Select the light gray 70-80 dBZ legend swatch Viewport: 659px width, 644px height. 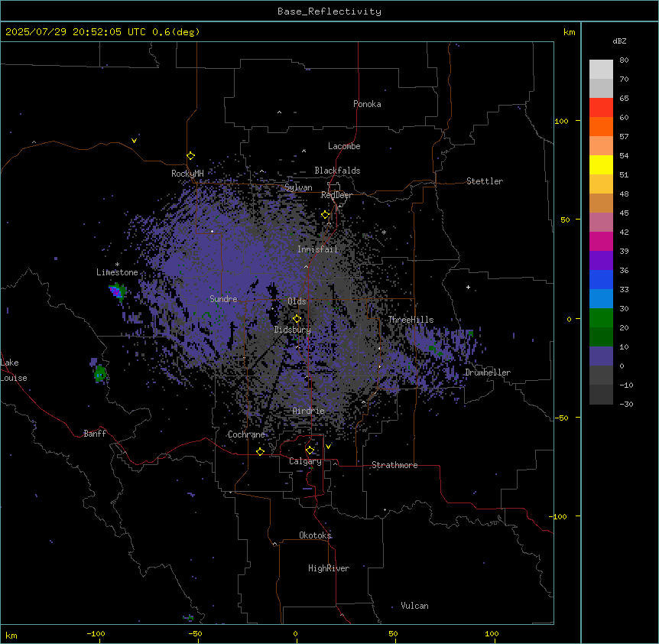pos(601,69)
